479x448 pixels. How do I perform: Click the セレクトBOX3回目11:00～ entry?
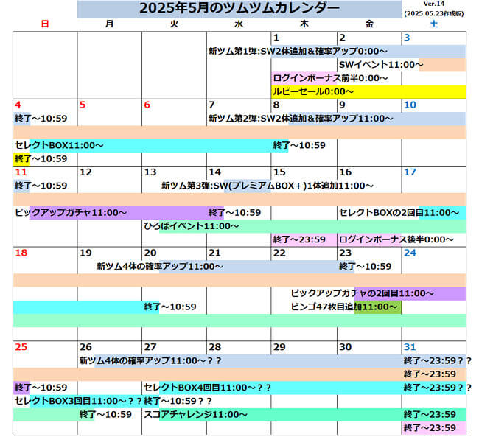[77, 401]
